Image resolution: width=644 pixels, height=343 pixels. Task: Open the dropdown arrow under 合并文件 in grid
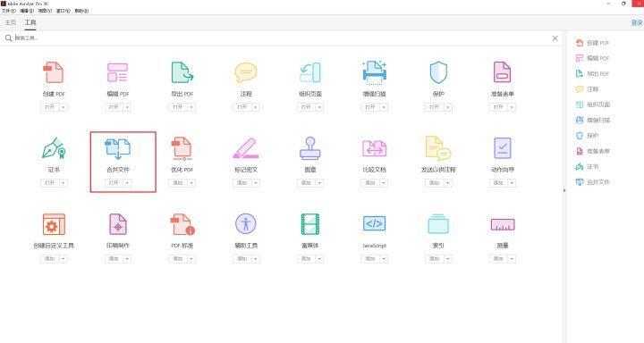click(x=127, y=183)
